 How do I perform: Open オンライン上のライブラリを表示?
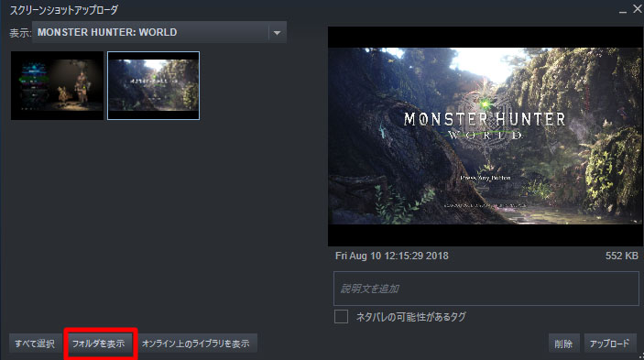point(196,344)
